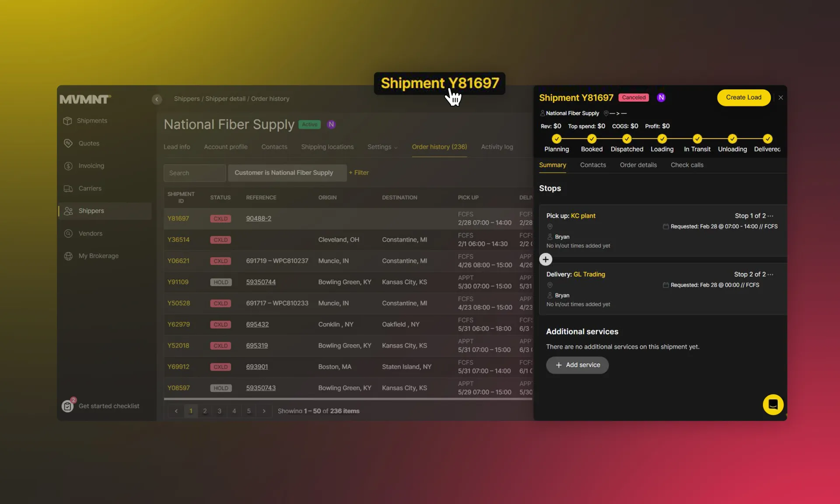The height and width of the screenshot is (504, 840).
Task: Click the shipments Search field
Action: coord(194,173)
